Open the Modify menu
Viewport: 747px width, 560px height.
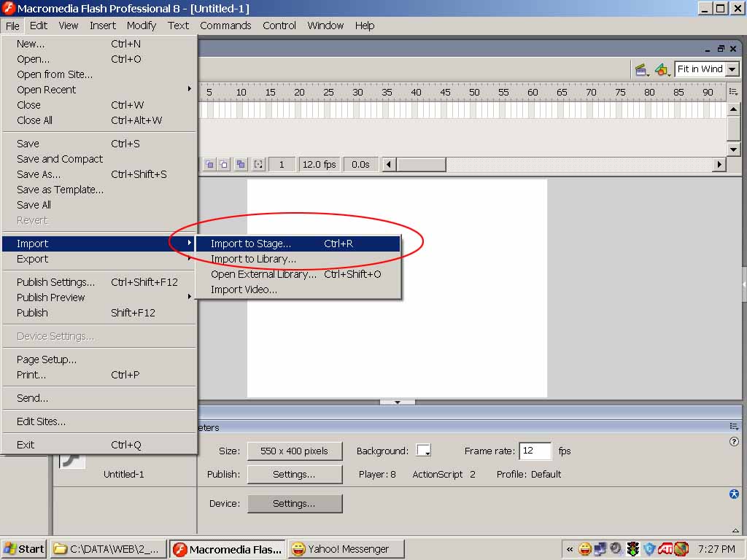tap(142, 26)
